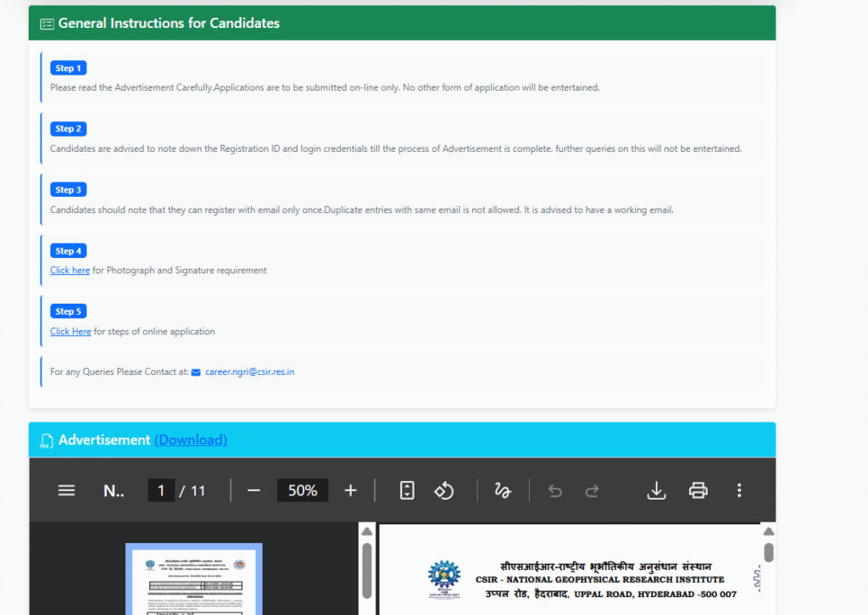
Task: Open Click Here link for online application steps
Action: coord(70,332)
